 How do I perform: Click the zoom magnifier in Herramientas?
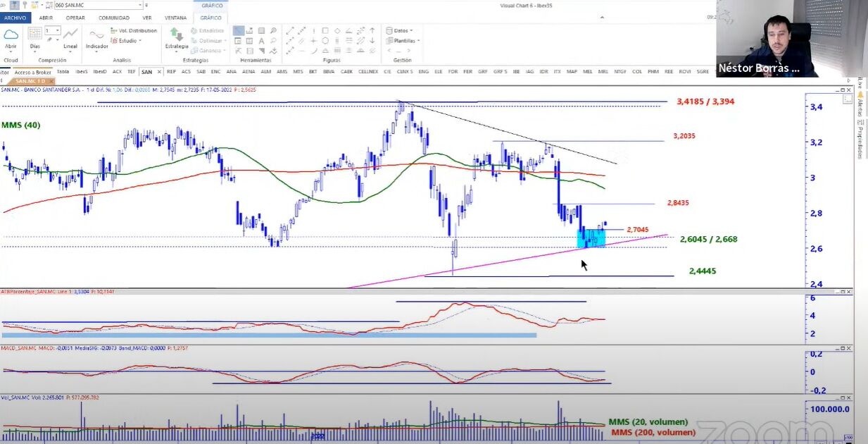pyautogui.click(x=274, y=30)
